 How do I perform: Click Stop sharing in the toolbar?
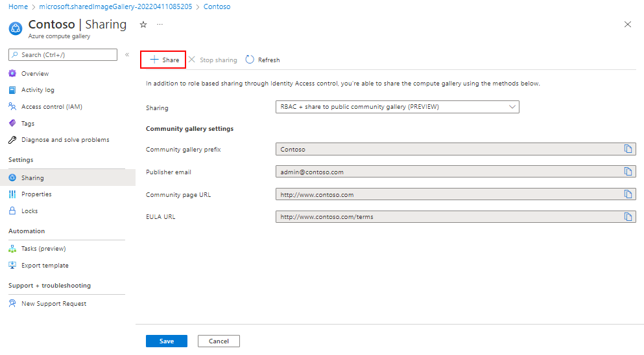point(213,60)
